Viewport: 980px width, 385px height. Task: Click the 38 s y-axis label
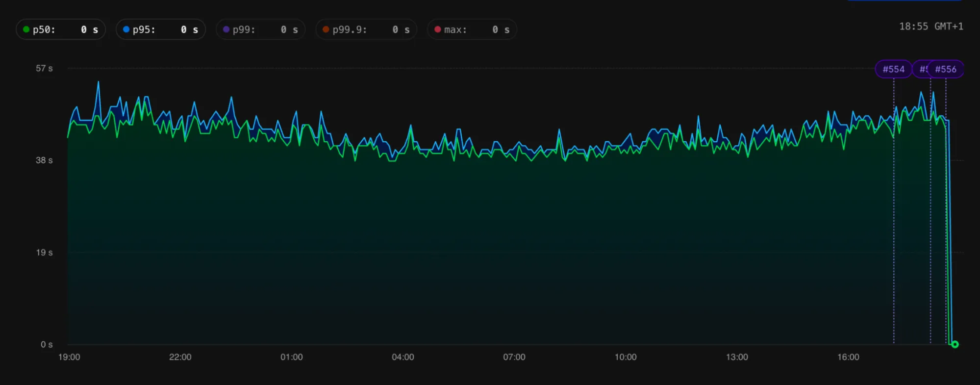pos(44,160)
